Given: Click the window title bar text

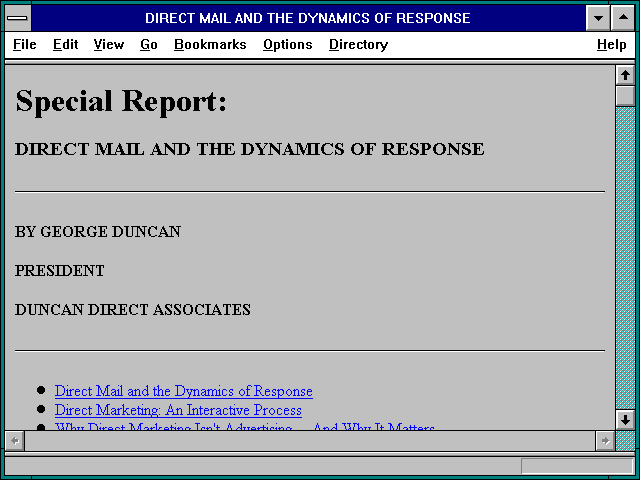Looking at the screenshot, I should point(308,18).
